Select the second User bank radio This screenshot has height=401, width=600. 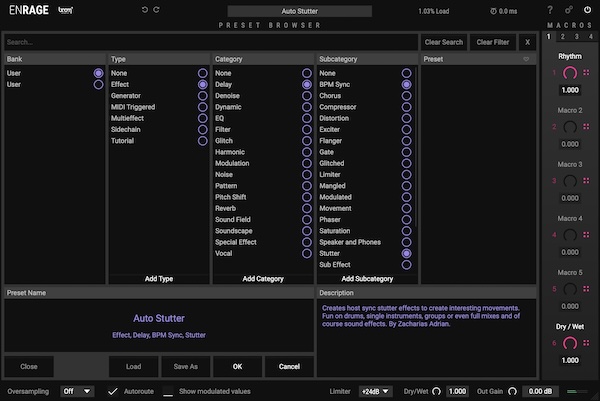(x=98, y=84)
